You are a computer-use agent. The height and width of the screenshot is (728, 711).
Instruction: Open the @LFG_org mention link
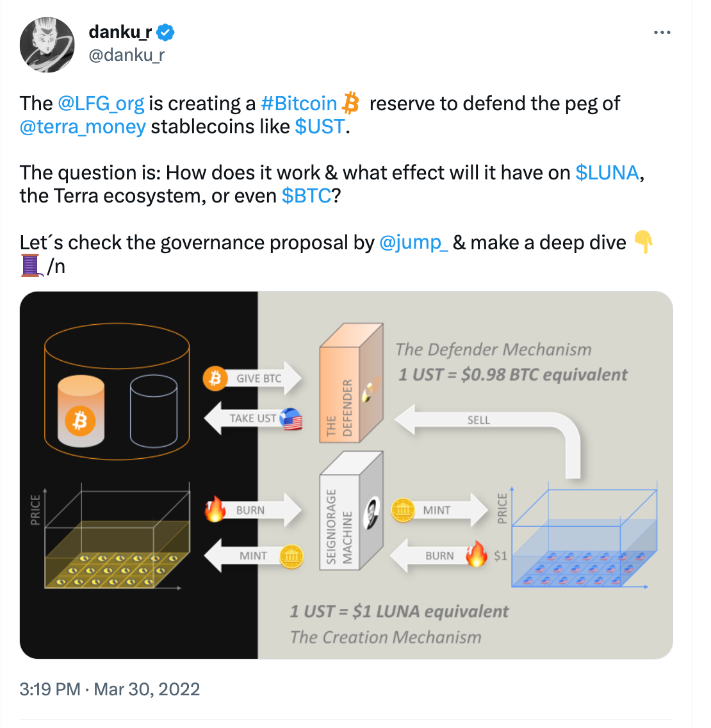click(101, 104)
